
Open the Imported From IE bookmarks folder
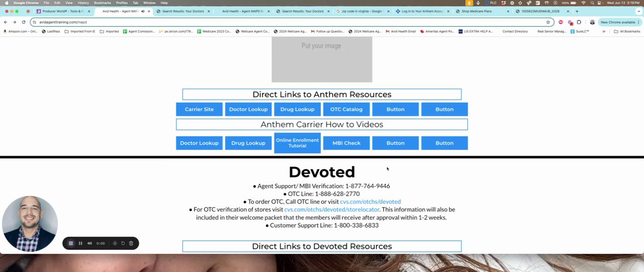[x=80, y=31]
